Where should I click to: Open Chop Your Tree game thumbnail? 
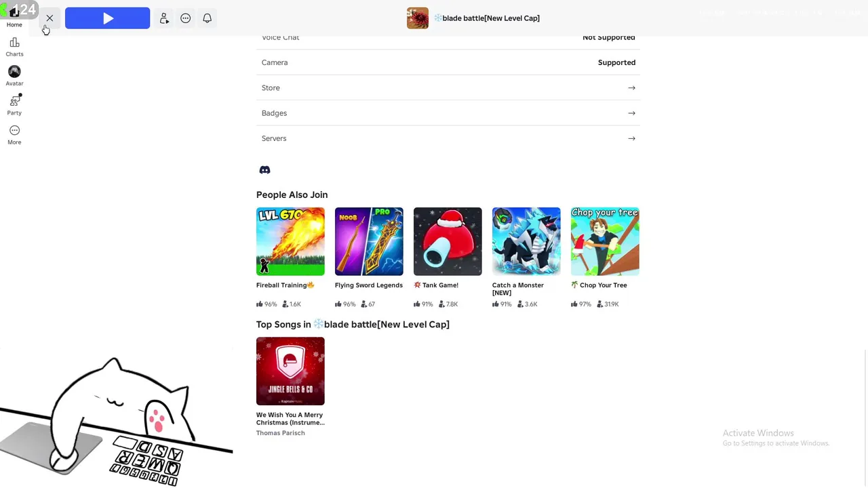605,241
